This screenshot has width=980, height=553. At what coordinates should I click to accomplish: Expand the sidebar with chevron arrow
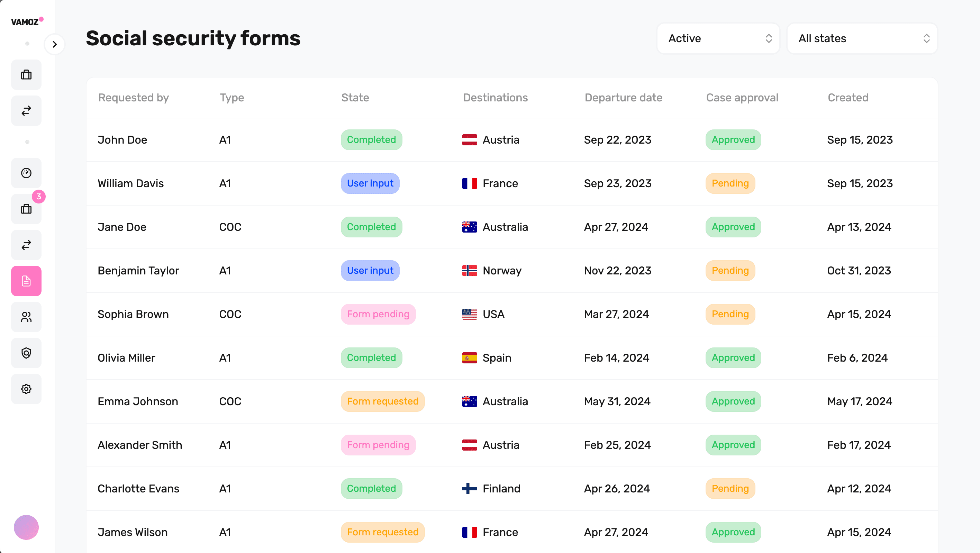point(54,44)
